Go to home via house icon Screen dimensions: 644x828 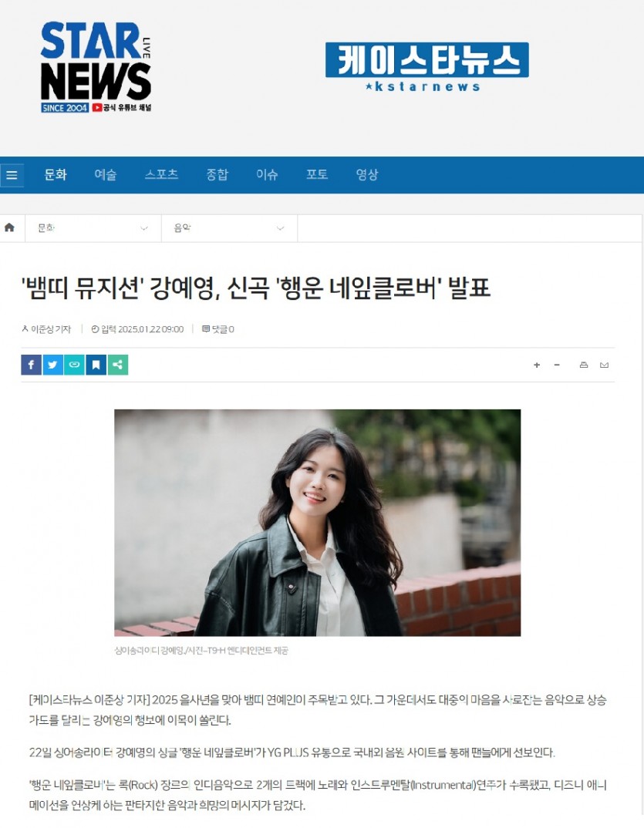click(9, 227)
